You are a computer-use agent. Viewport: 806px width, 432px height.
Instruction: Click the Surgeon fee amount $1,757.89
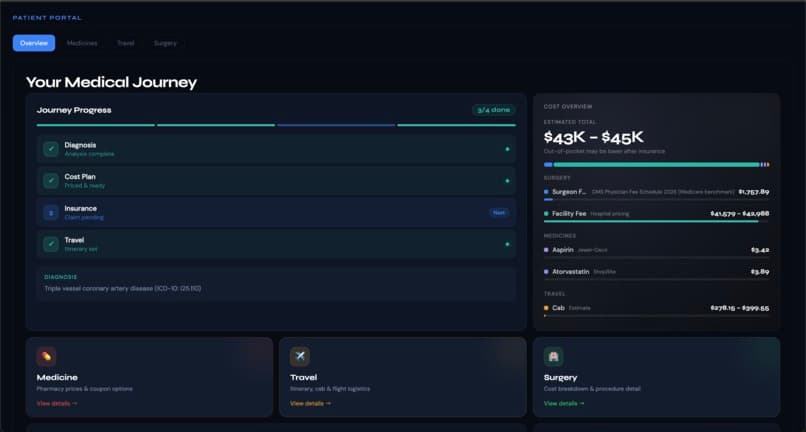coord(754,192)
